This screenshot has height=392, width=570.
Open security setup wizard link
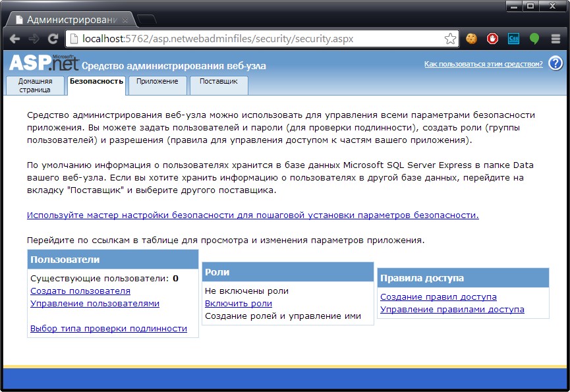click(252, 215)
